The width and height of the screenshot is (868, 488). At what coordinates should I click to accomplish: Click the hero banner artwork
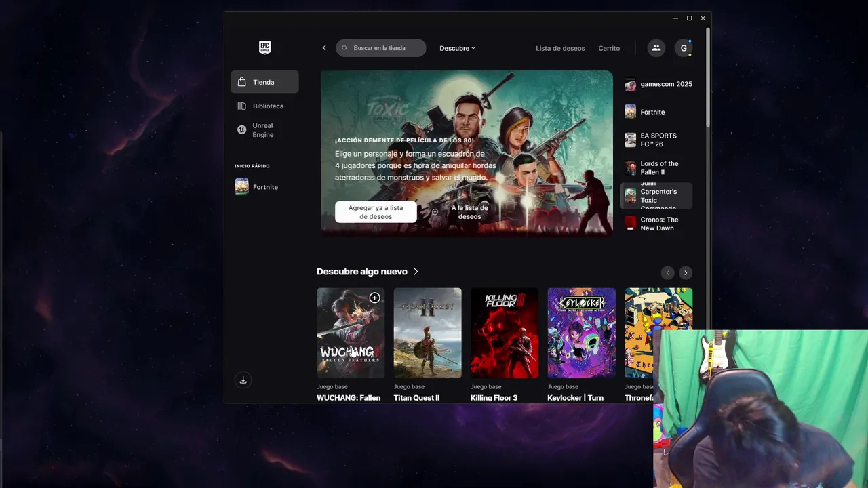point(467,153)
